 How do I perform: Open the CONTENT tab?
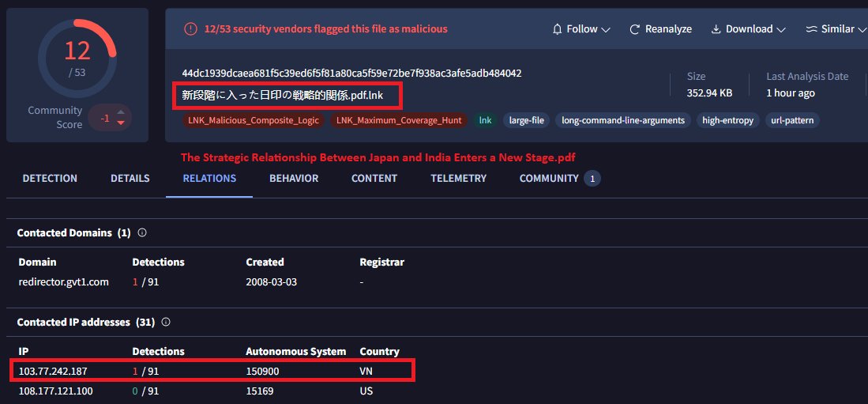click(x=374, y=179)
